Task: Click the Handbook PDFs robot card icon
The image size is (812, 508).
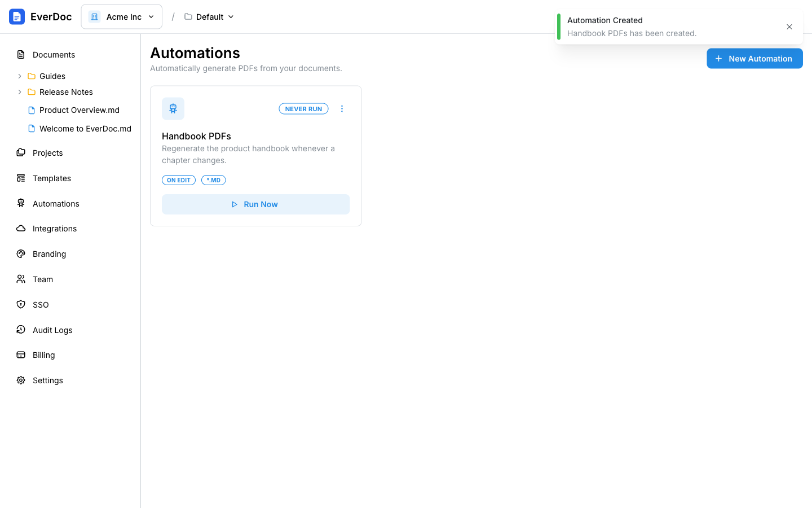Action: tap(173, 108)
